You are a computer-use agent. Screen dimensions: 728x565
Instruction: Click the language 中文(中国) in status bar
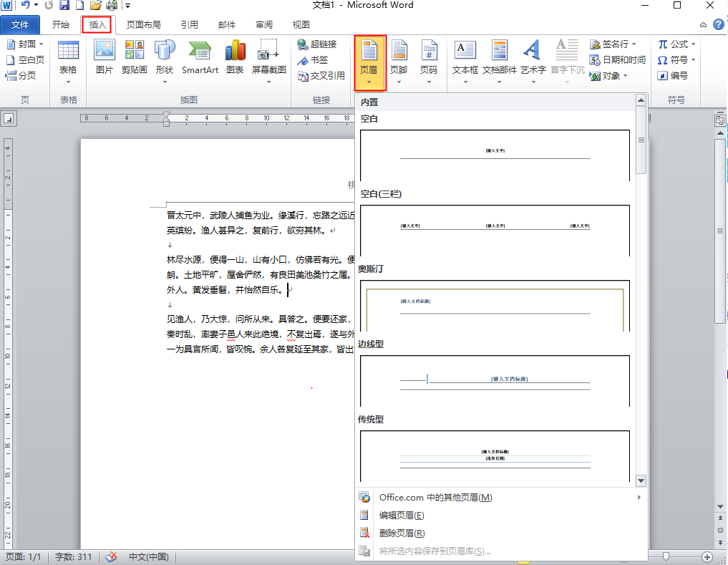tap(149, 556)
